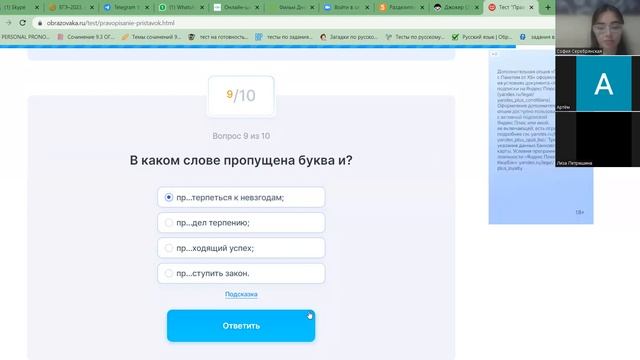
Task: Open the 'Подсказка' hint link
Action: click(x=241, y=294)
